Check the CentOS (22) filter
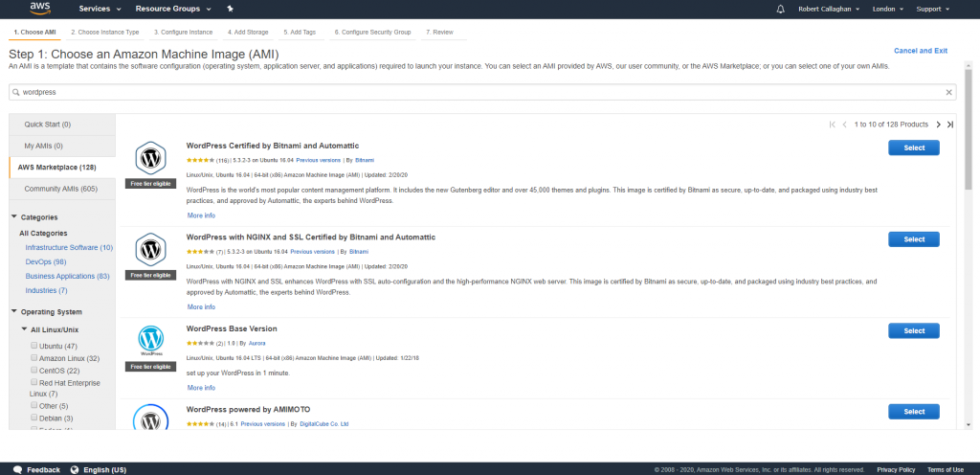980x475 pixels. click(33, 370)
